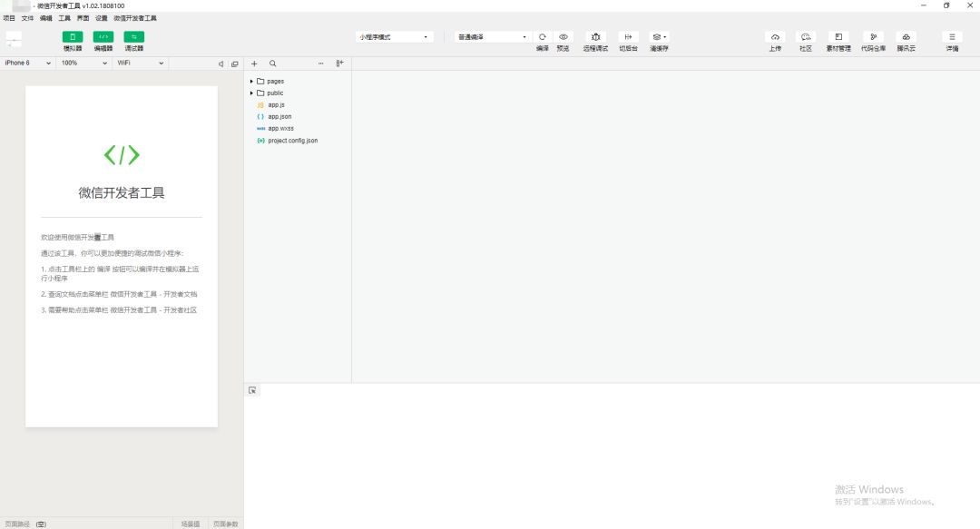Image resolution: width=980 pixels, height=529 pixels.
Task: Open 素材管理 asset management icon
Action: pos(838,37)
